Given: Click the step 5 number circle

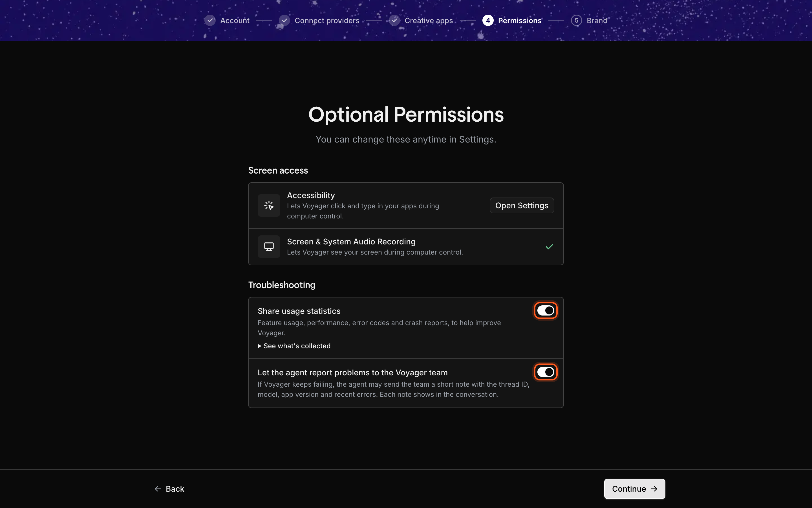Looking at the screenshot, I should click(577, 21).
